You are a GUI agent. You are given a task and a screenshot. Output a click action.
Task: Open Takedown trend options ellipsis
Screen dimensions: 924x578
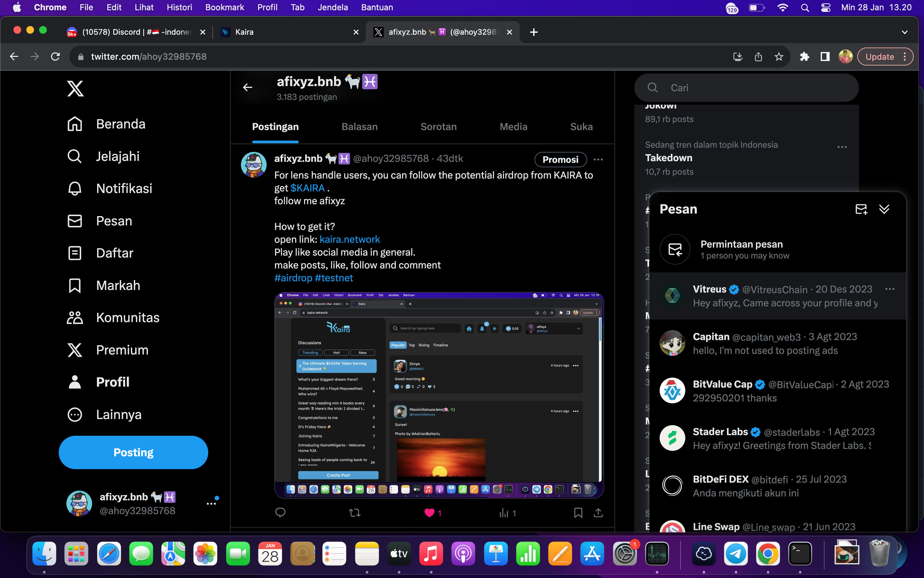coord(842,147)
